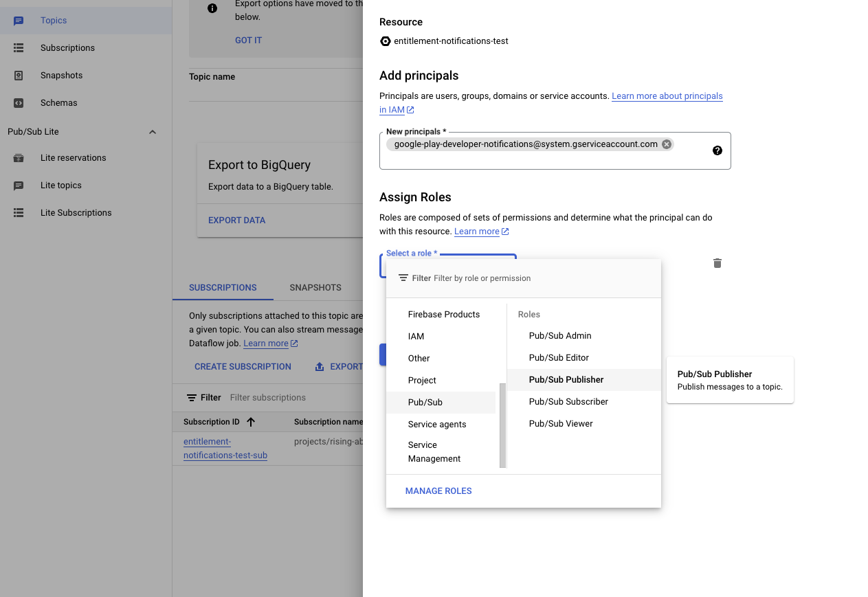Open Topics in the sidebar
This screenshot has width=868, height=597.
tap(86, 21)
